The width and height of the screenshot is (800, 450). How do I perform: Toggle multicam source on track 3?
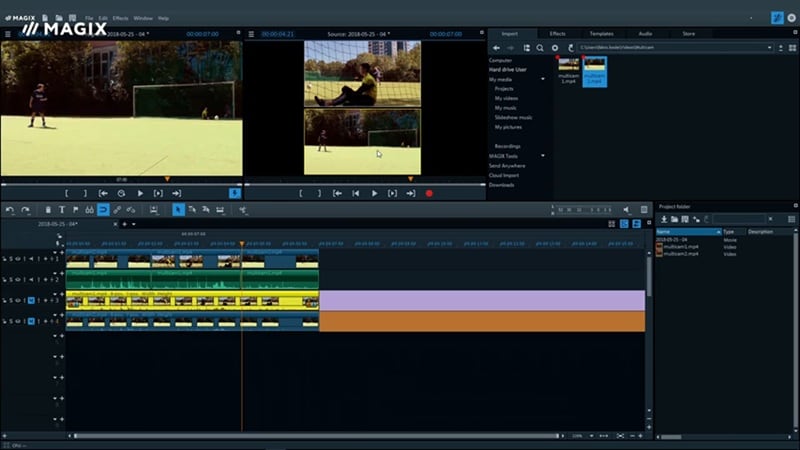(31, 301)
